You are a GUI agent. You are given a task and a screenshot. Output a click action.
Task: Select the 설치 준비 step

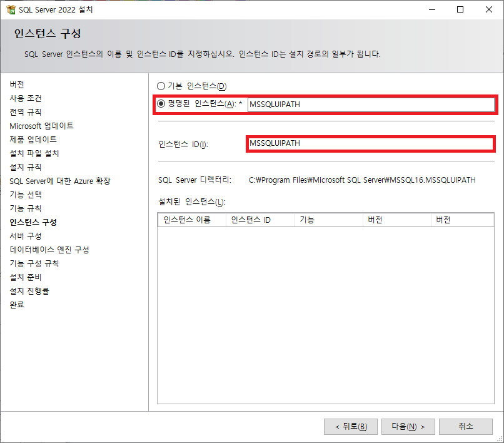point(26,277)
